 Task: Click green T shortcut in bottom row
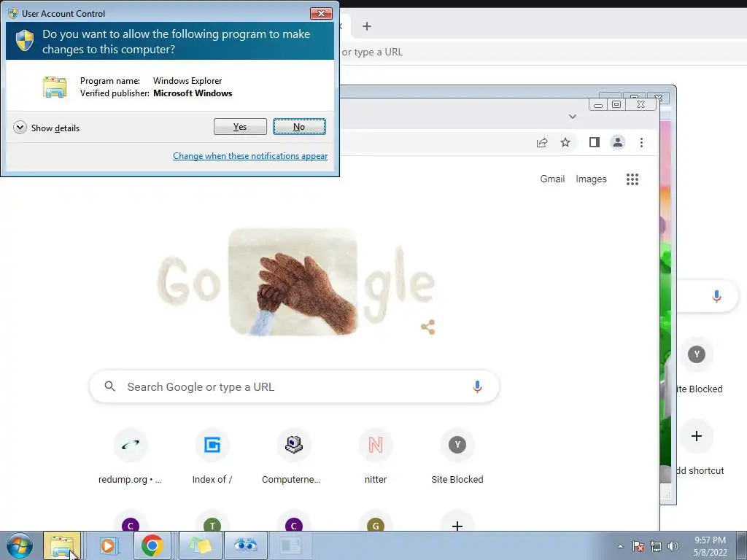212,525
